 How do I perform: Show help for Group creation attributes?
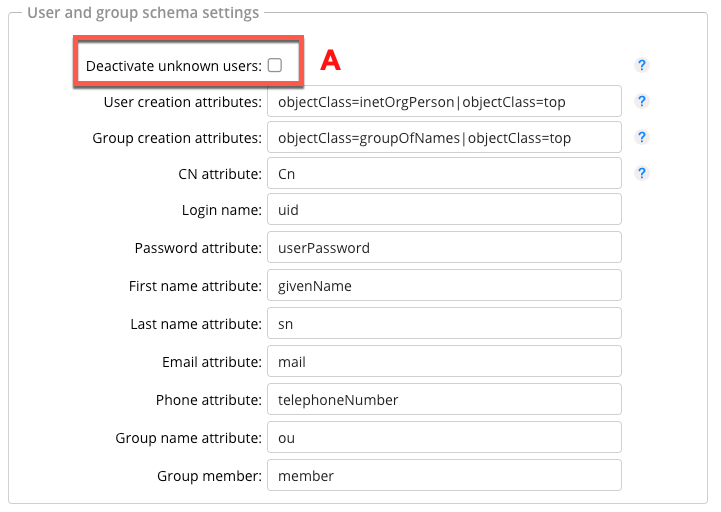[x=642, y=137]
